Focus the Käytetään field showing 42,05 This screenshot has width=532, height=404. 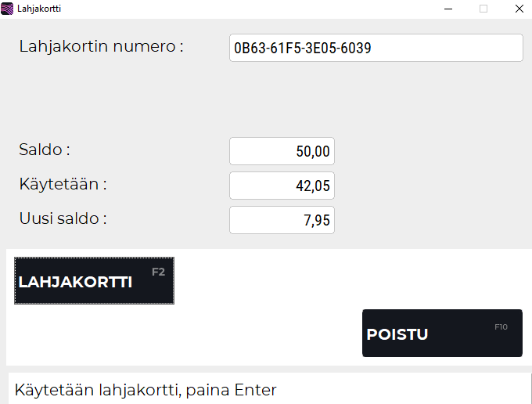(x=282, y=186)
